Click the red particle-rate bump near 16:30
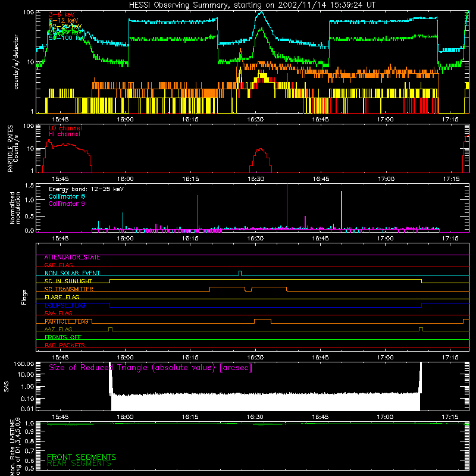The height and width of the screenshot is (476, 476). [261, 160]
